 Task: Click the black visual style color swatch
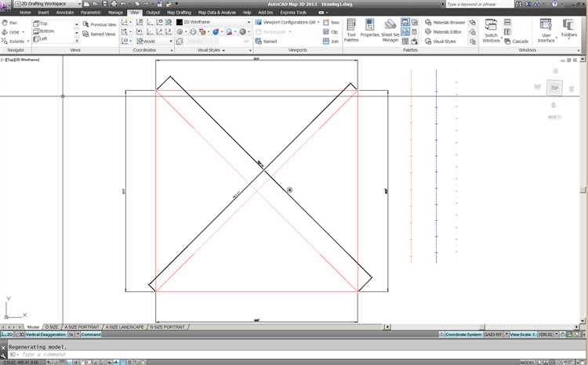coord(180,22)
